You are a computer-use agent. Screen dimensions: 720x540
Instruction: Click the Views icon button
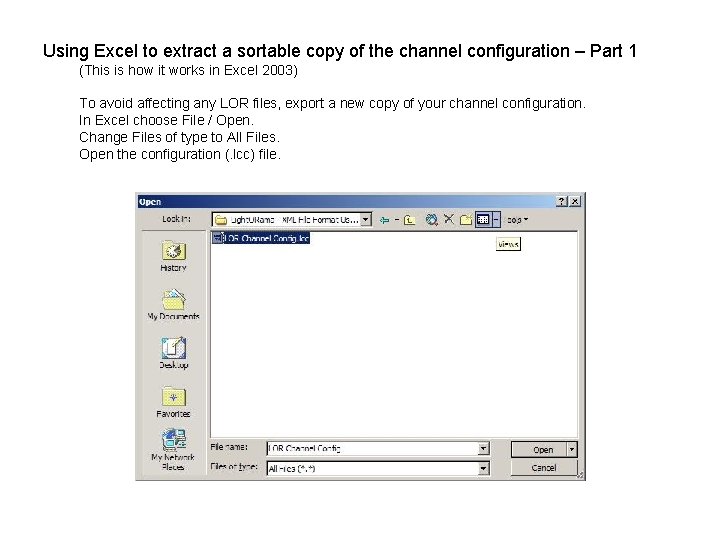483,219
